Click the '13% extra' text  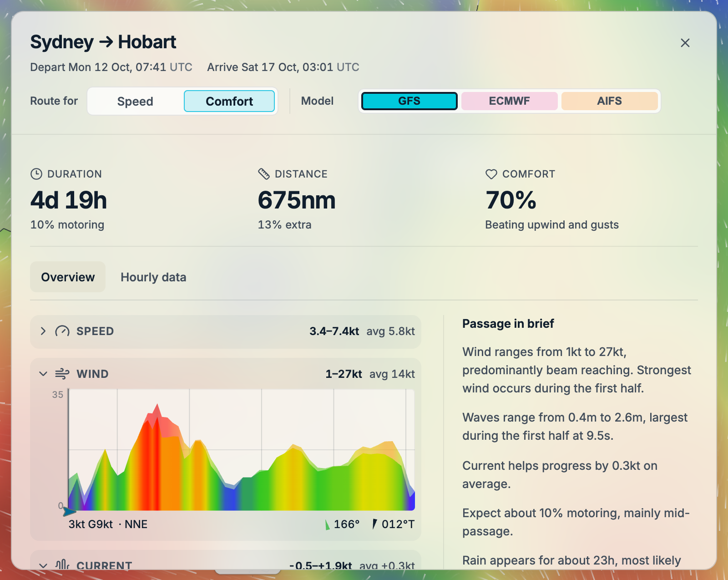pyautogui.click(x=285, y=224)
